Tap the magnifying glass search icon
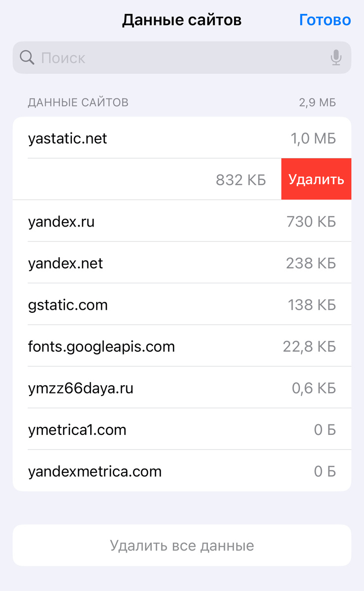Viewport: 364px width, 591px height. pos(27,58)
